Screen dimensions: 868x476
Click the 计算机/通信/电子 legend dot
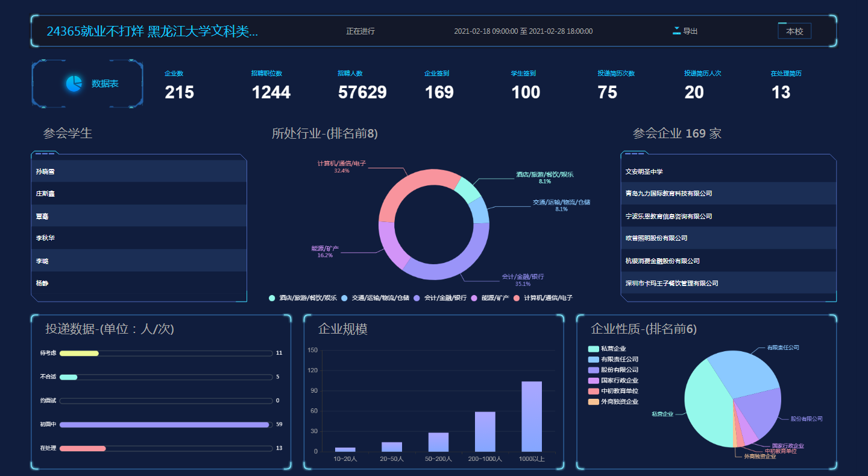[516, 298]
